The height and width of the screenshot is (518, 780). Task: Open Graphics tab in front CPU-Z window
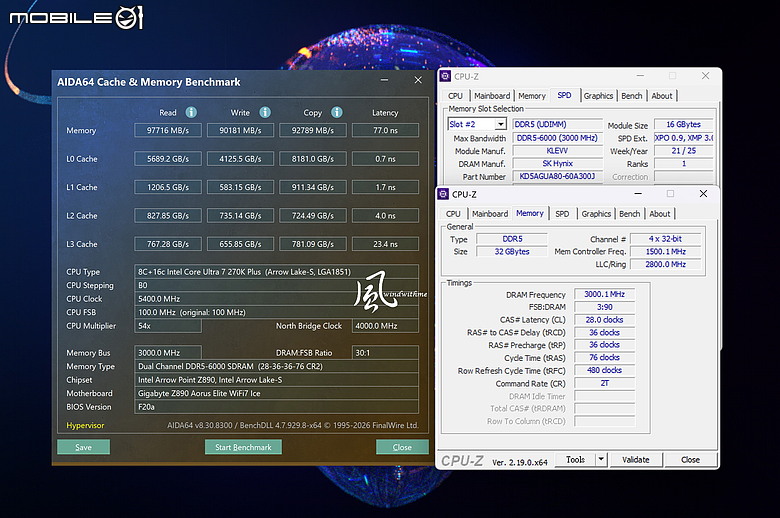(x=596, y=213)
